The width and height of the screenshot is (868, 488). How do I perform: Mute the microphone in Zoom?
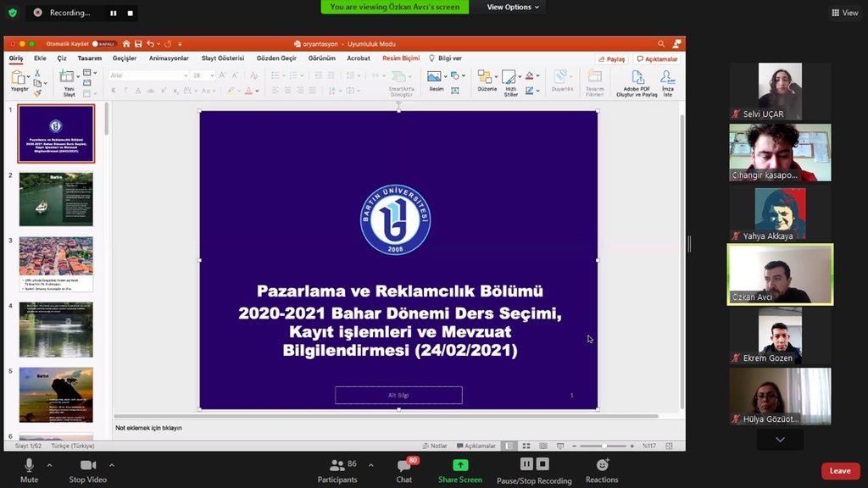(x=29, y=465)
